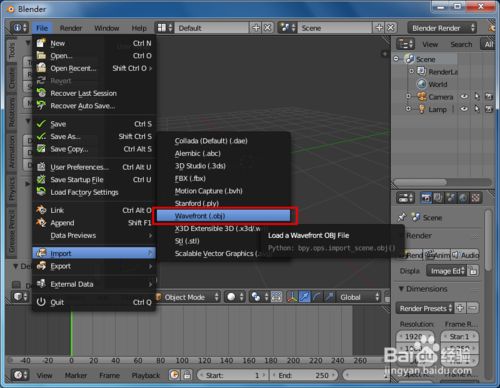This screenshot has width=500, height=388.
Task: Click the Audio render button
Action: click(465, 255)
